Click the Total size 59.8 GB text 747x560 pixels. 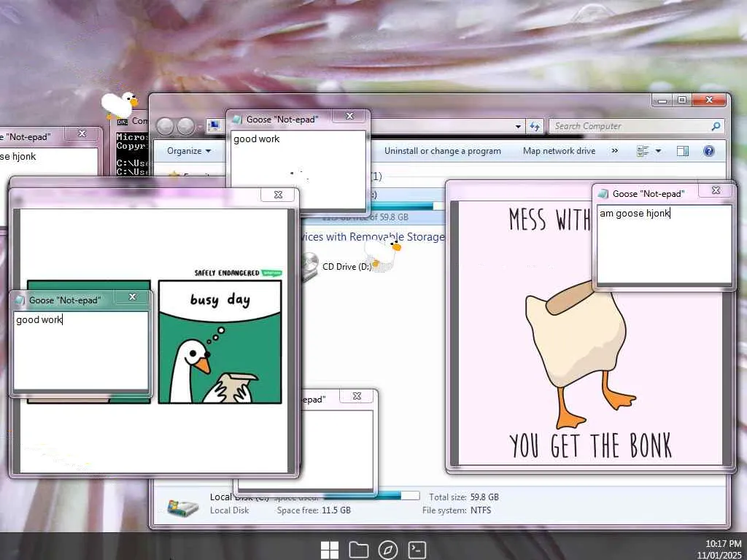(463, 497)
